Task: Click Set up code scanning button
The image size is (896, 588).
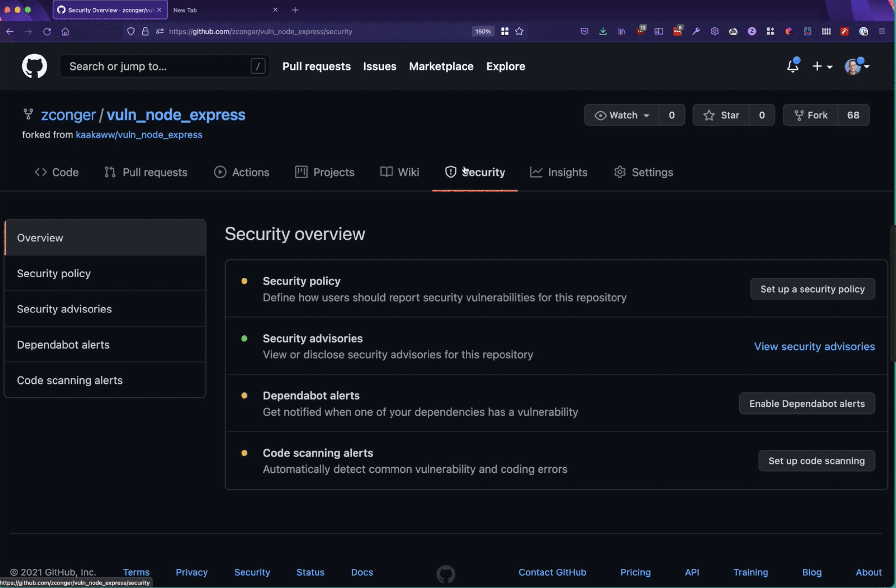Action: point(816,460)
